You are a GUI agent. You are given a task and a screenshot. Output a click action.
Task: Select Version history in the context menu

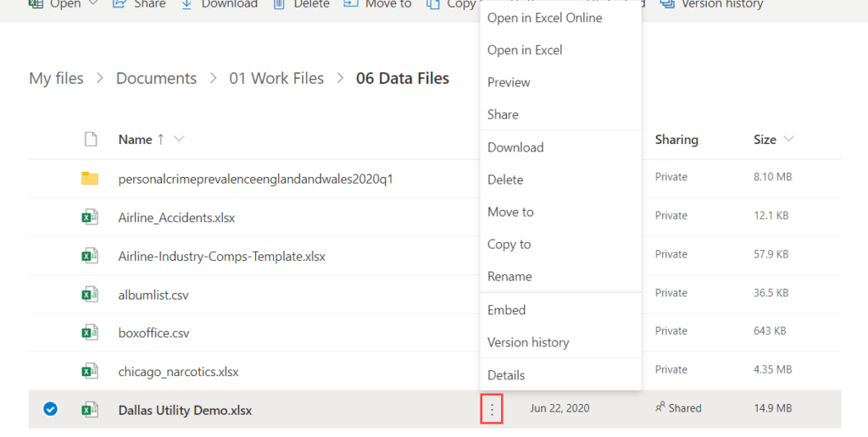[528, 342]
